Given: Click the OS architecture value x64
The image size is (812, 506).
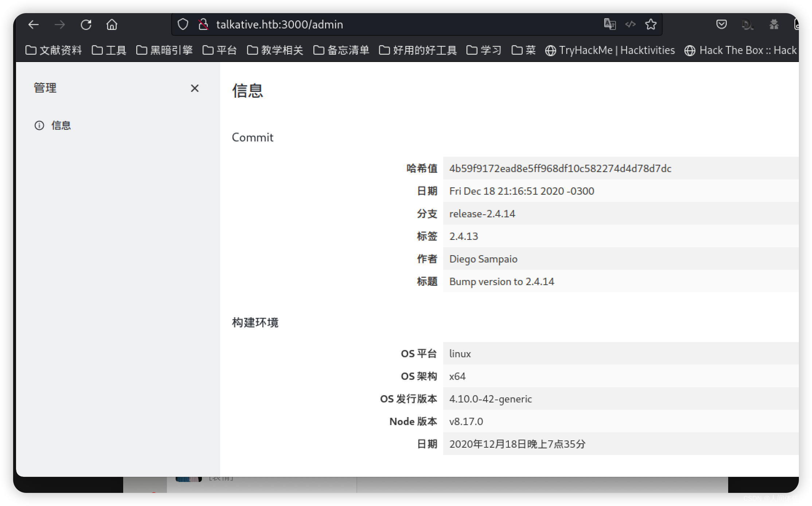Looking at the screenshot, I should tap(457, 376).
